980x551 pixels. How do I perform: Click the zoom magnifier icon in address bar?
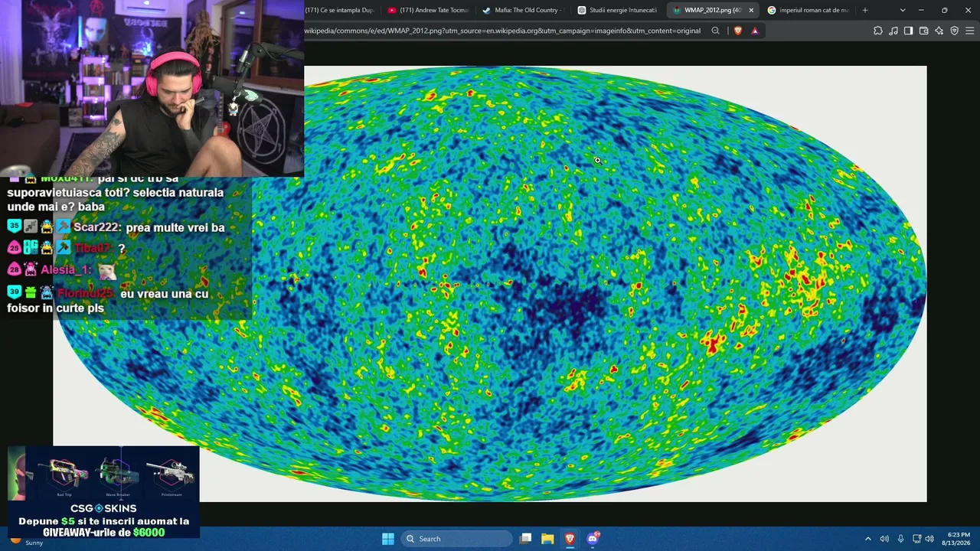coord(715,31)
